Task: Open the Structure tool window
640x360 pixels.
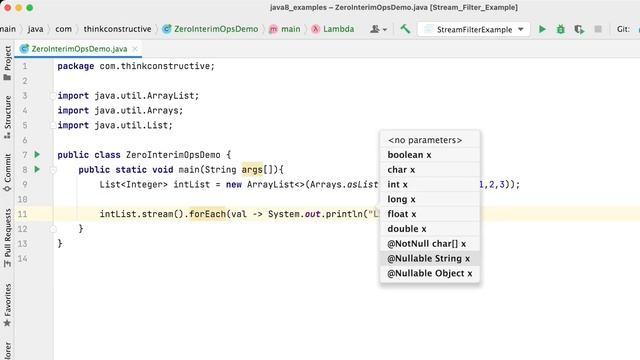Action: (x=7, y=117)
